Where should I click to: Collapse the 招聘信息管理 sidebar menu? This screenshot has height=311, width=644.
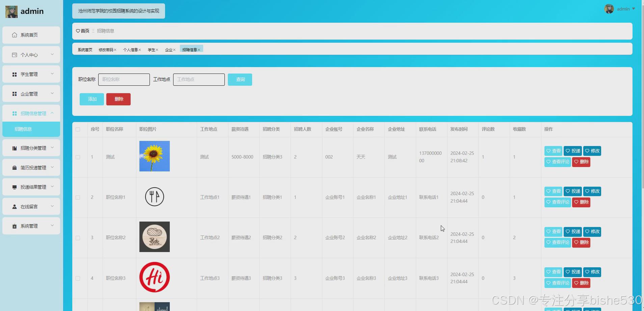[x=52, y=113]
